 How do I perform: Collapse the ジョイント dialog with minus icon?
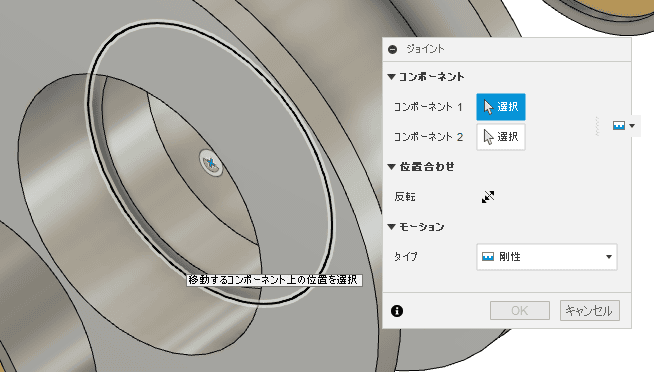(x=392, y=50)
